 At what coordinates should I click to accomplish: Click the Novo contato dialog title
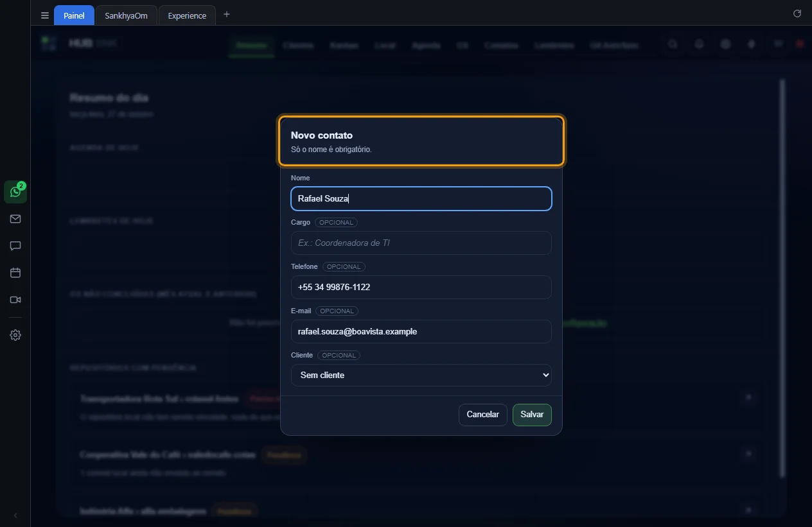pos(322,135)
